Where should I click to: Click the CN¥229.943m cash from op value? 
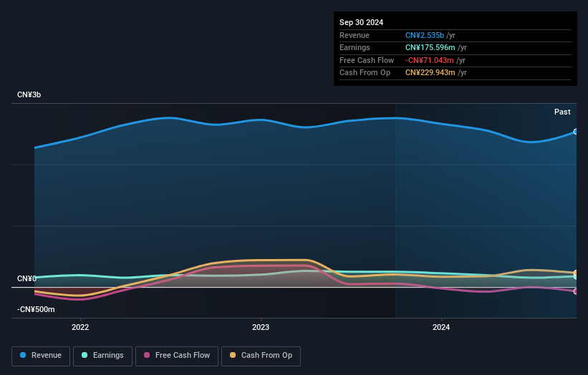430,73
